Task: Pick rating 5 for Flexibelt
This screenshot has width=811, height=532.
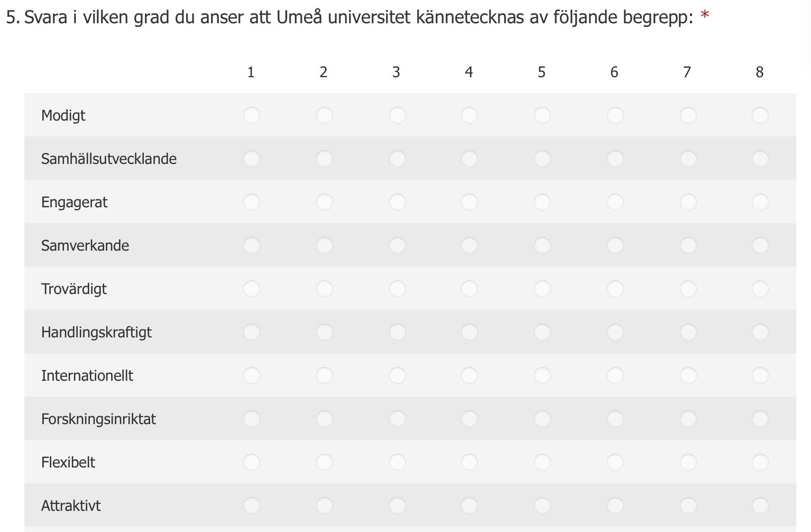Action: (x=542, y=462)
